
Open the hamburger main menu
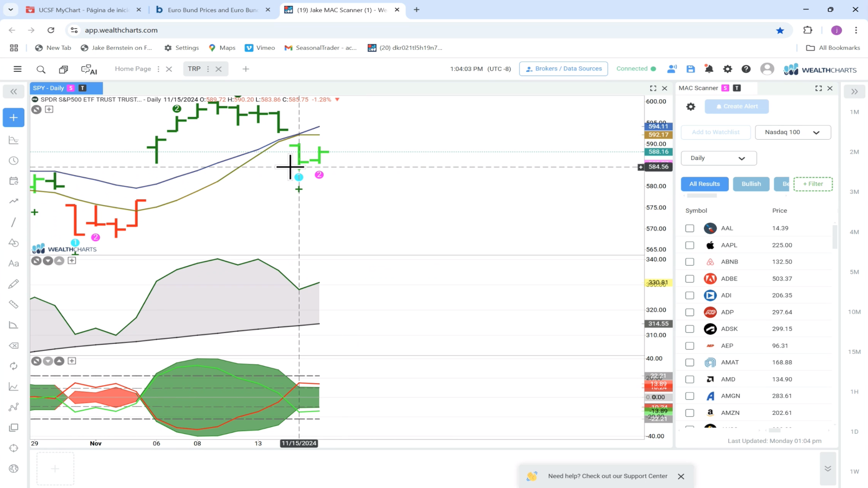tap(18, 69)
